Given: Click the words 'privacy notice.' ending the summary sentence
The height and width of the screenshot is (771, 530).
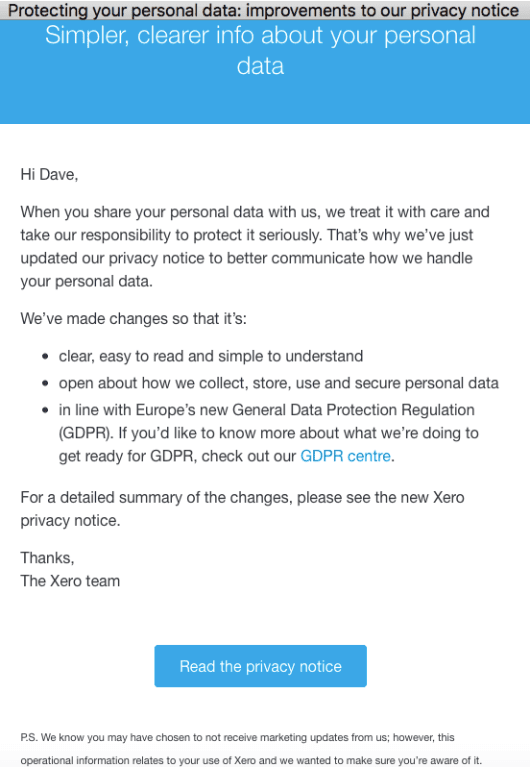Looking at the screenshot, I should [70, 521].
